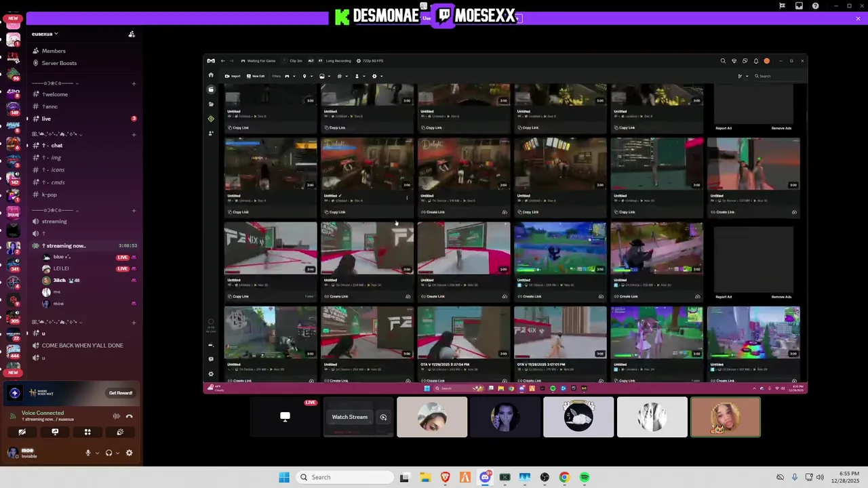This screenshot has height=488, width=868.
Task: Close the purple streamer banner
Action: pyautogui.click(x=859, y=18)
